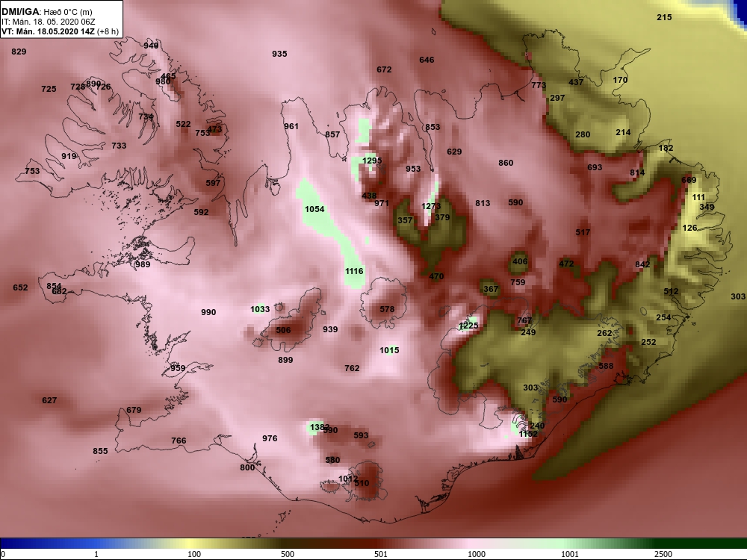Click the height value 672
747x560 pixels.
point(384,69)
